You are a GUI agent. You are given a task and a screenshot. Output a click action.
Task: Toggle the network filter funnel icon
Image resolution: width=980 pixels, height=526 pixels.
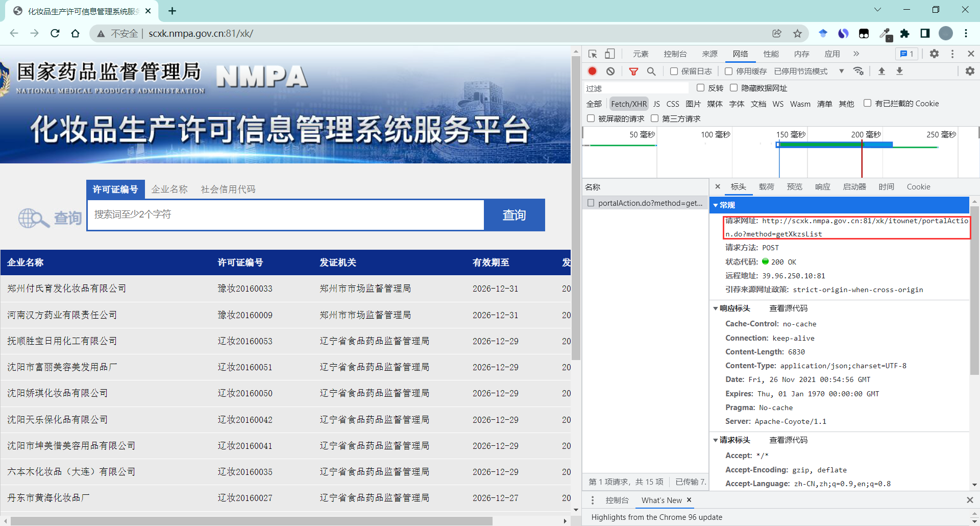(633, 71)
